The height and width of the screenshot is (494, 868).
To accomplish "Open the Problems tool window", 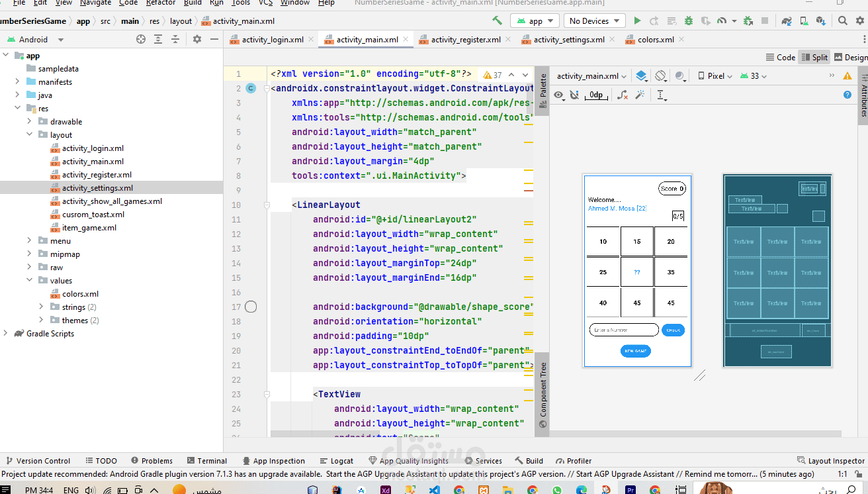I will 152,461.
